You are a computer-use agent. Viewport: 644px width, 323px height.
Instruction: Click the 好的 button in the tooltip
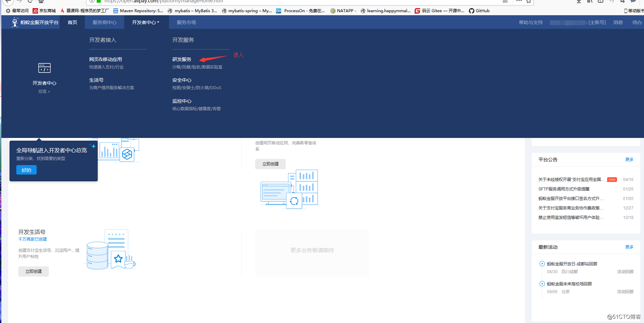click(26, 170)
